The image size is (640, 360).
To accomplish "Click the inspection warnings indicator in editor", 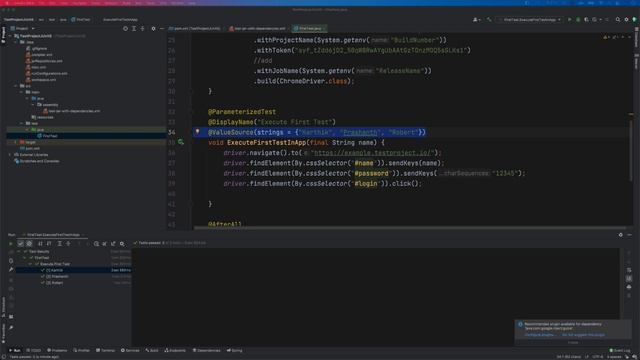I will tap(610, 37).
